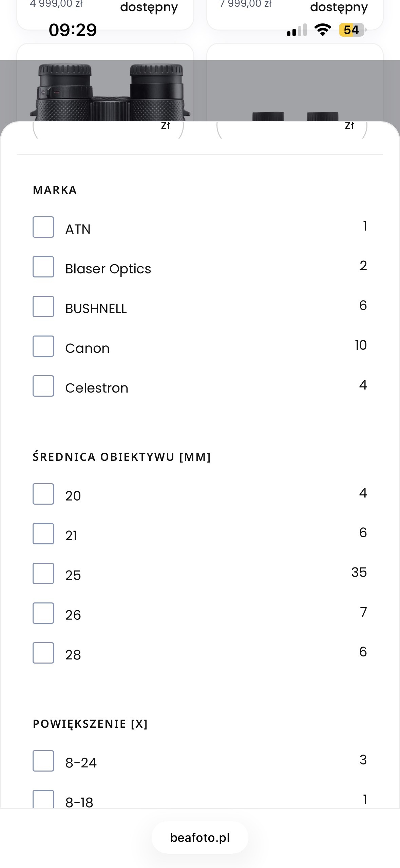Check the Celestron brand option
400x868 pixels.
[x=43, y=386]
